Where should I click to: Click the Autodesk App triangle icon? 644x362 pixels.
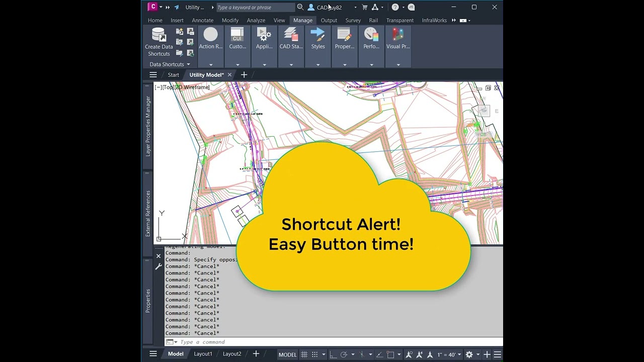point(375,7)
